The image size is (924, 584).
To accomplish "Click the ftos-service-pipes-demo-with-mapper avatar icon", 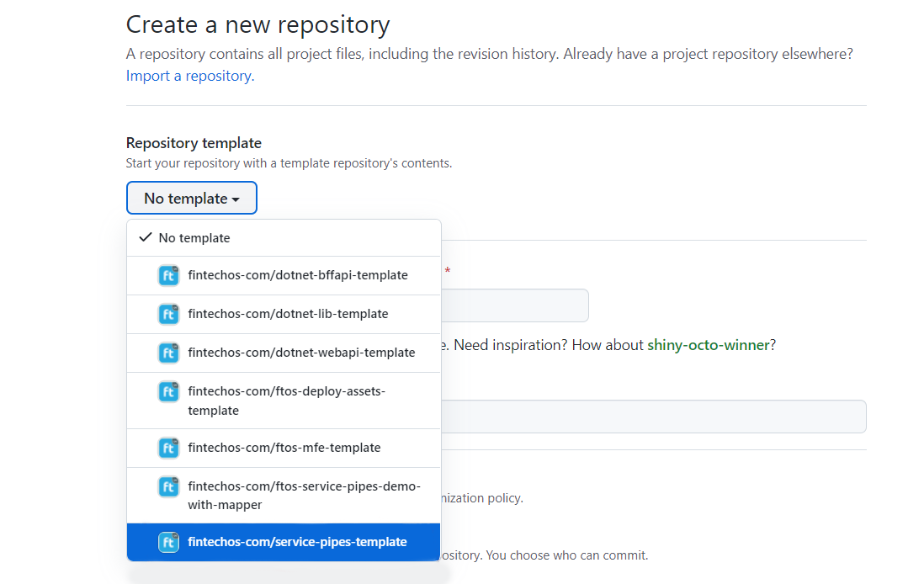I will pos(168,487).
